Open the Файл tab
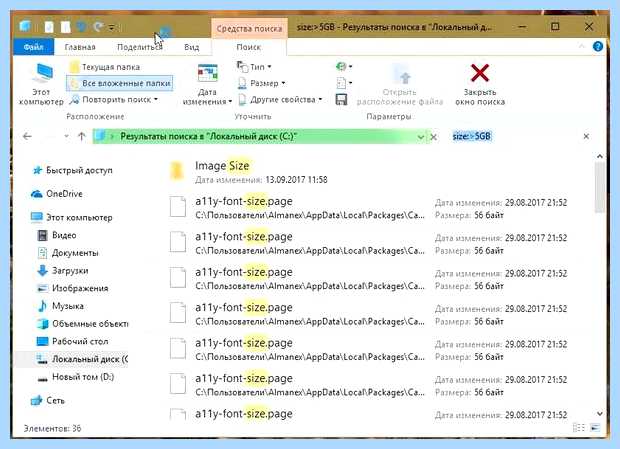 coord(33,47)
